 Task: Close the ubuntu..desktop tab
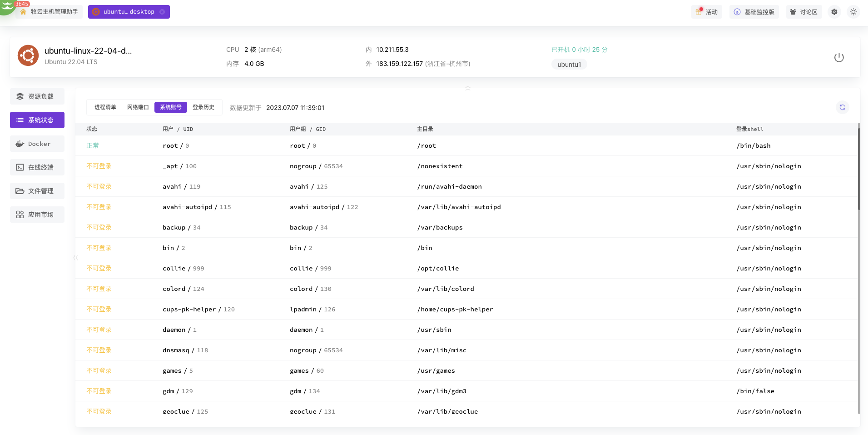162,12
